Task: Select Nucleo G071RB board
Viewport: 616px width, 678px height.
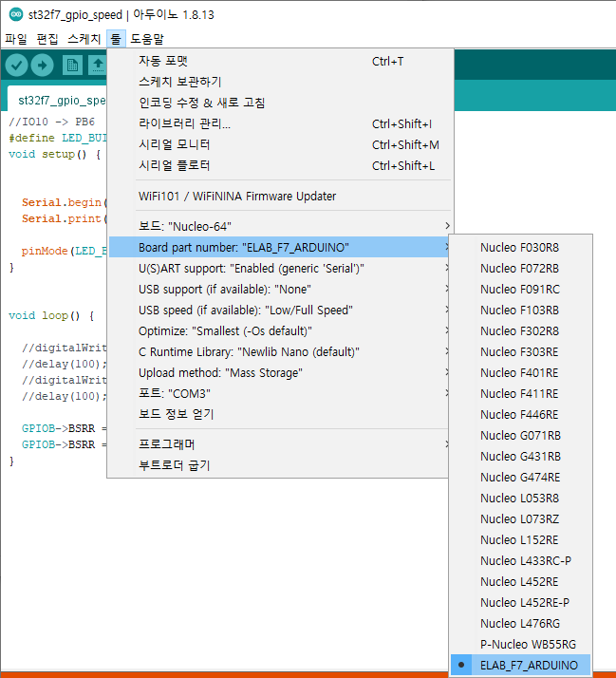Action: [x=520, y=436]
